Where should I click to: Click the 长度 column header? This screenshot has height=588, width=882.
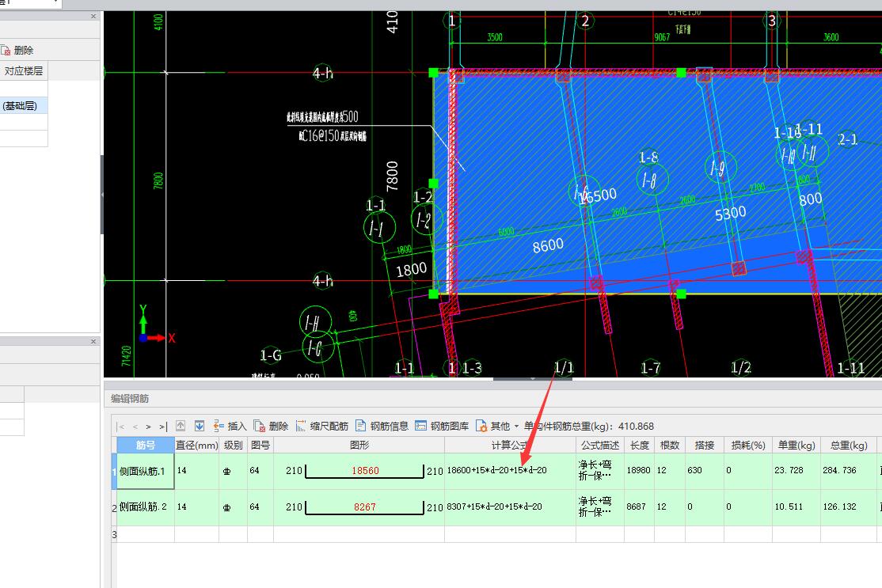click(639, 446)
